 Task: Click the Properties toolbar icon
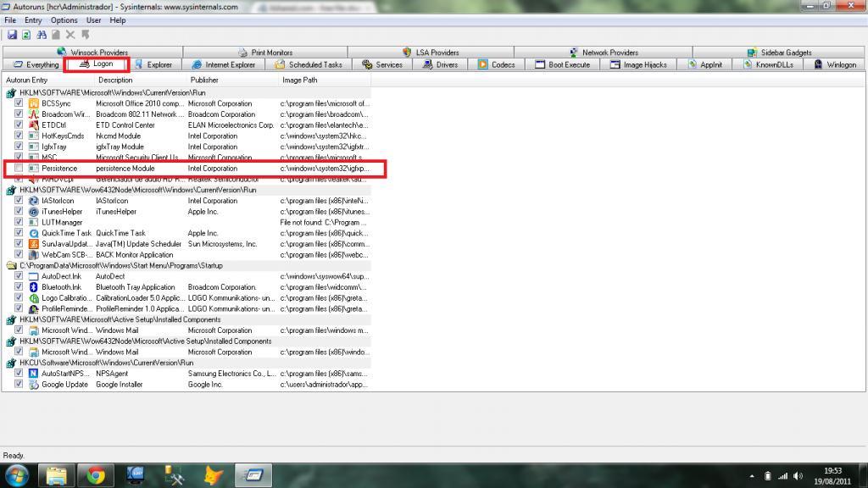tap(56, 35)
